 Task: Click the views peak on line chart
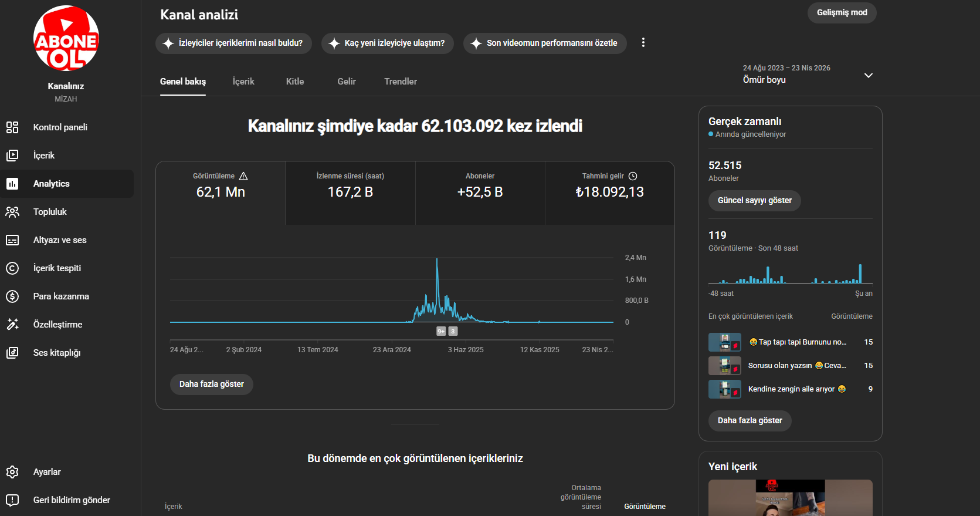point(437,259)
